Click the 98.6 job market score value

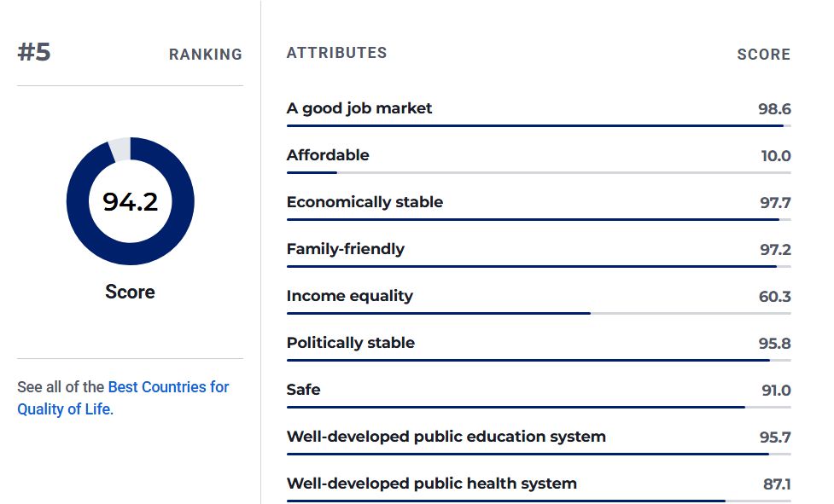click(774, 109)
